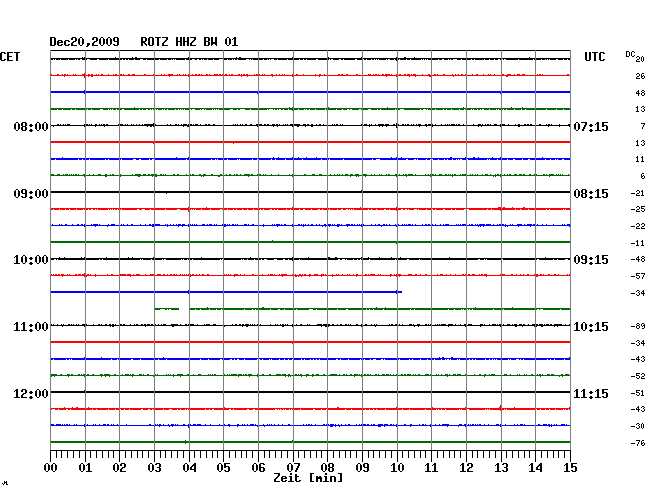
Task: Click minute label 09 on time axis
Action: tap(362, 468)
